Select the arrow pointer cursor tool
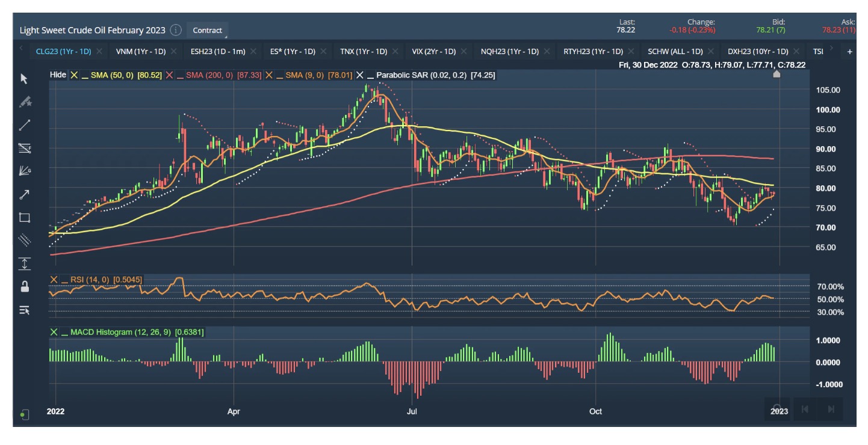Image resolution: width=868 pixels, height=445 pixels. [x=24, y=79]
